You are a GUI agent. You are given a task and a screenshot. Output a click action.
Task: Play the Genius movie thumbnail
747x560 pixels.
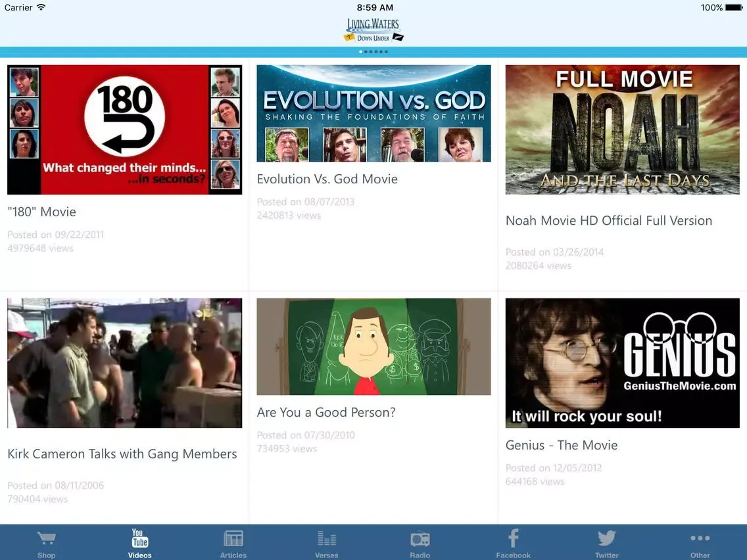(x=623, y=363)
